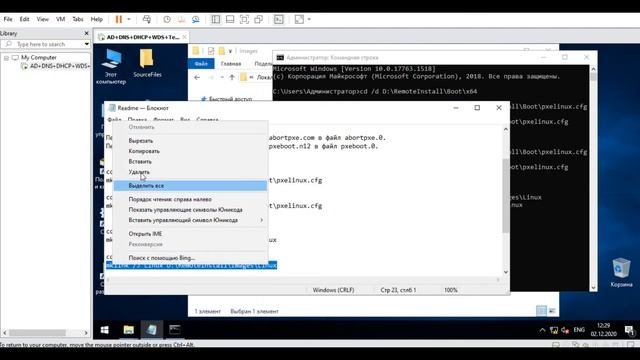Open the Этот компьютер desktop icon

[x=111, y=66]
